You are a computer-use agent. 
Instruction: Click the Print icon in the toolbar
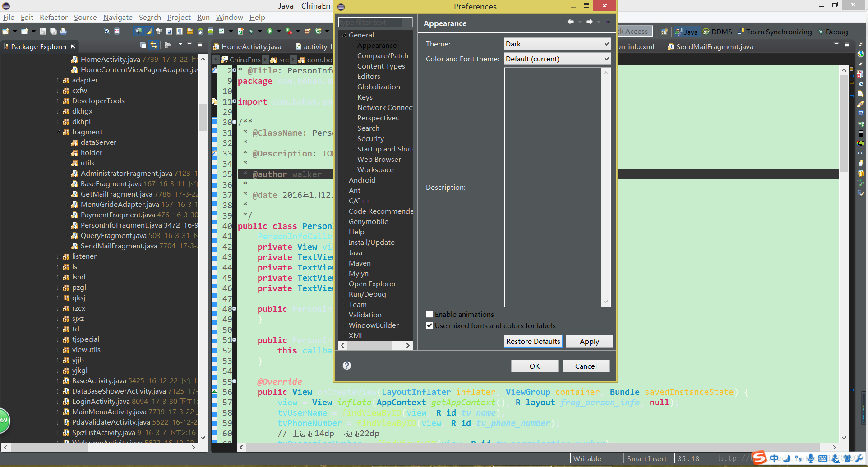click(x=63, y=32)
